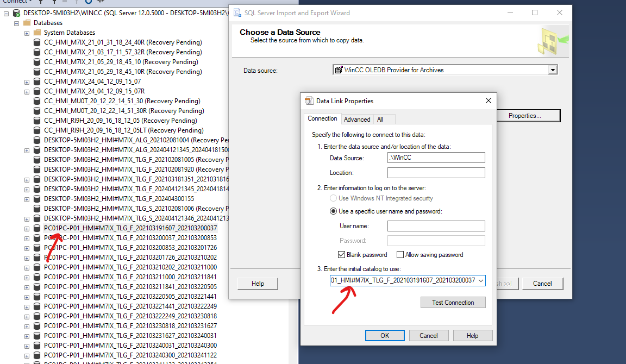626x364 pixels.
Task: Collapse the WINCC server node
Action: pos(6,14)
